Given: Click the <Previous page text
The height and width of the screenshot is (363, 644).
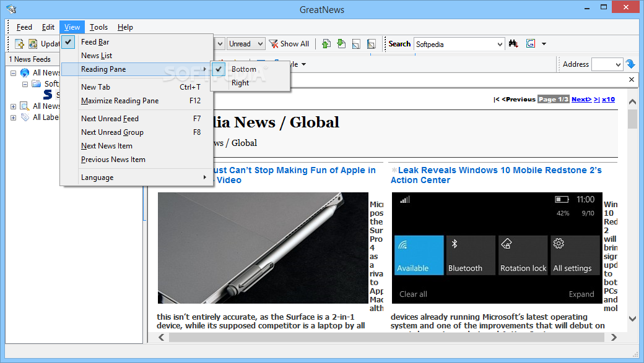Looking at the screenshot, I should pos(518,100).
